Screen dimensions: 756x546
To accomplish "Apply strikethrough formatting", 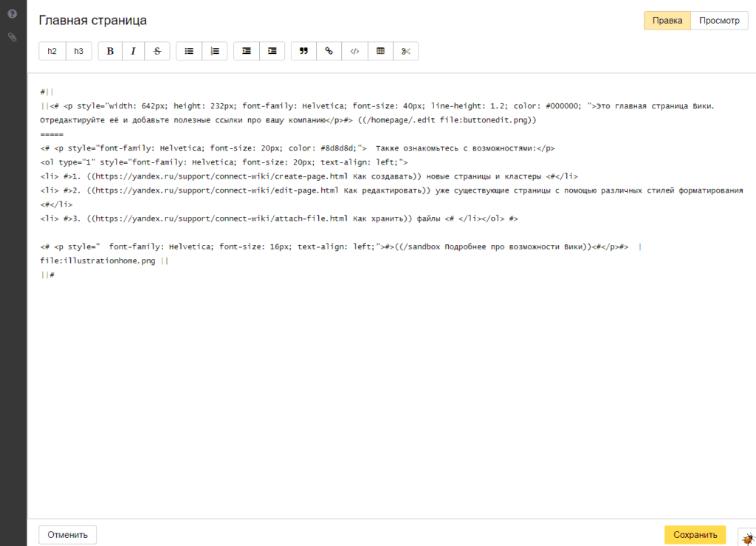I will (x=157, y=51).
